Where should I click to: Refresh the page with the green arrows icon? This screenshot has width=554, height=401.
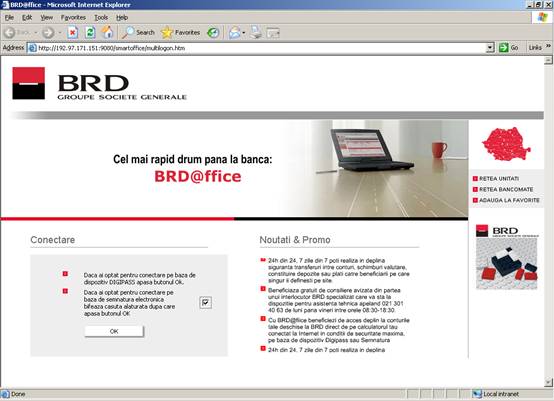(x=90, y=33)
